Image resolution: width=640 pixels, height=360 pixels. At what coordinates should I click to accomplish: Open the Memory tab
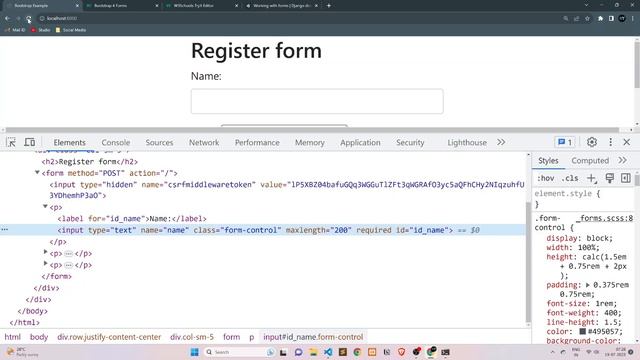click(309, 142)
